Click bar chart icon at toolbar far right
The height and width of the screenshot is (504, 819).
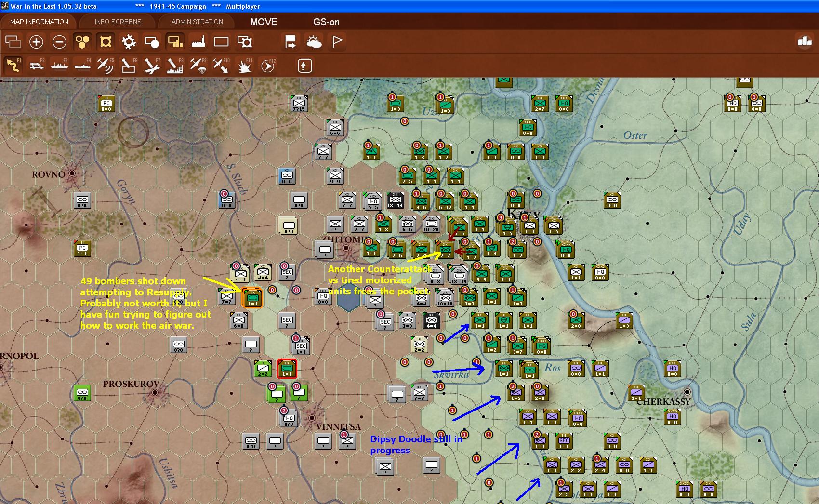click(805, 41)
